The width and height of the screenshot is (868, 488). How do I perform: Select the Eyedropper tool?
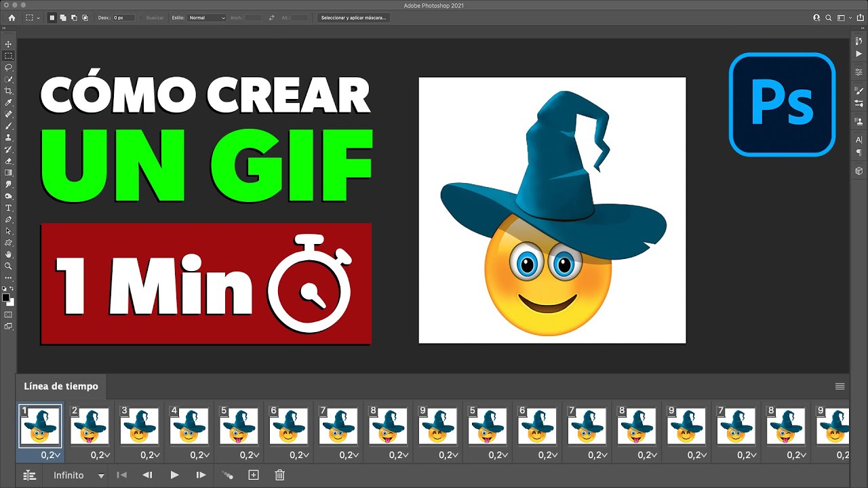coord(8,102)
